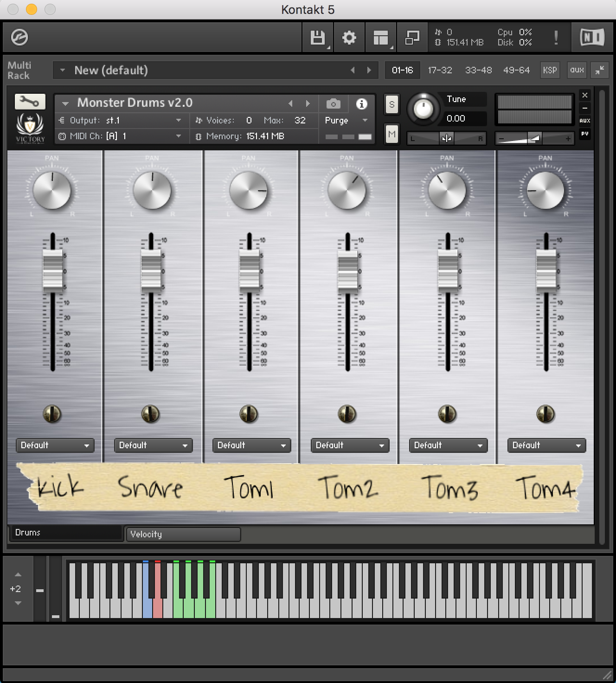Click the Victory brand logo
Viewport: 616px width, 683px height.
point(31,129)
